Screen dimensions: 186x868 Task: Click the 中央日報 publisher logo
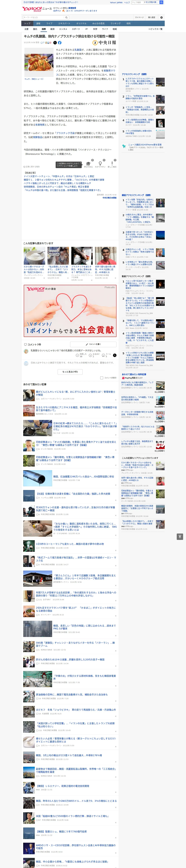click(104, 43)
